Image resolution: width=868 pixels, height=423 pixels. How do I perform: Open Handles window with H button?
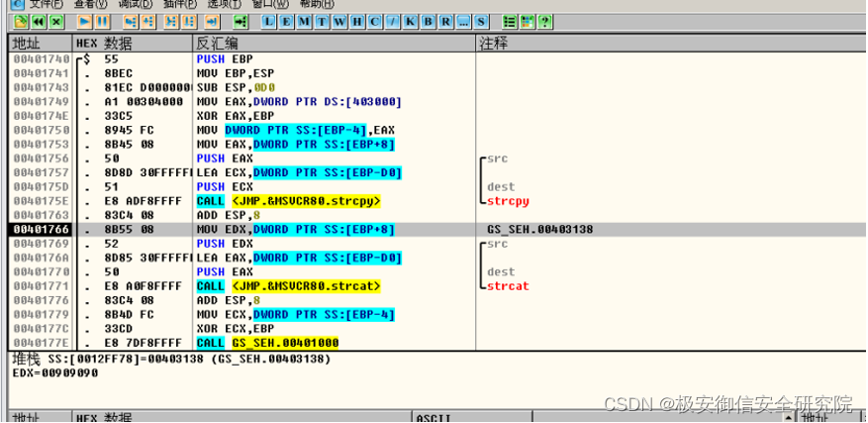[357, 22]
